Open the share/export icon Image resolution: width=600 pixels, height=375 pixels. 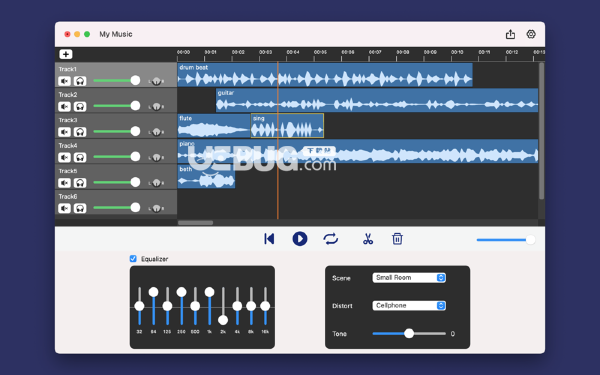[x=510, y=34]
